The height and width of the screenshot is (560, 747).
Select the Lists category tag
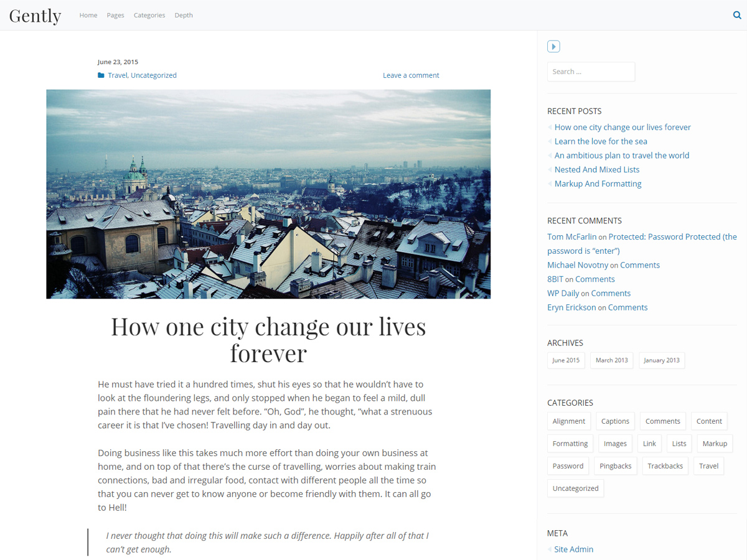tap(679, 444)
